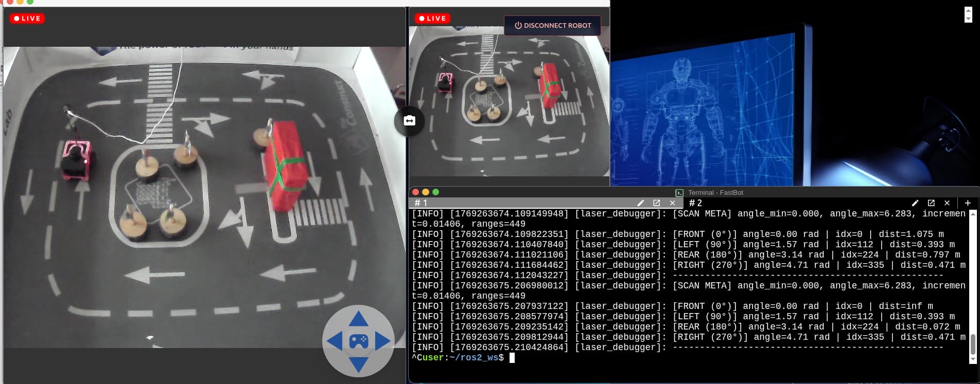This screenshot has width=980, height=384.
Task: Swap camera views with the round switch button
Action: 409,120
